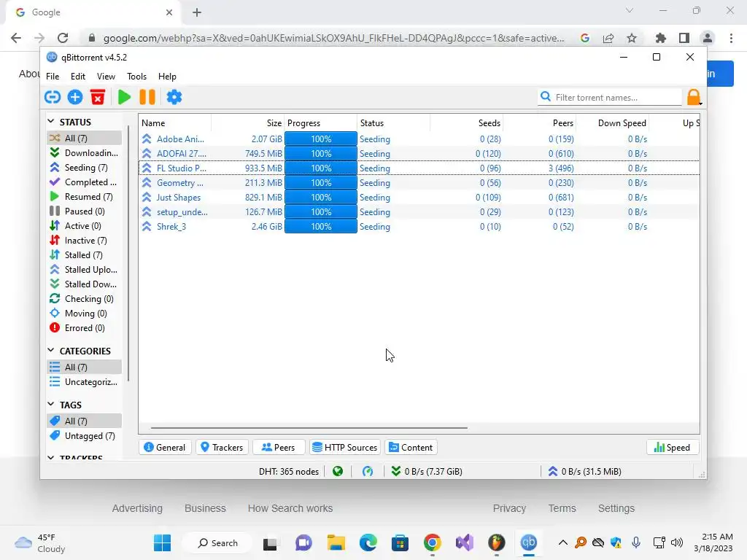Select the Checking (0) filter

pos(84,299)
